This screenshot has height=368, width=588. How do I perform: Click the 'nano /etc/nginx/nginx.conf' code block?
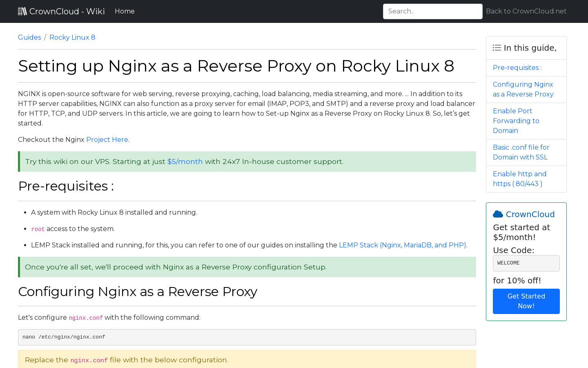[247, 337]
